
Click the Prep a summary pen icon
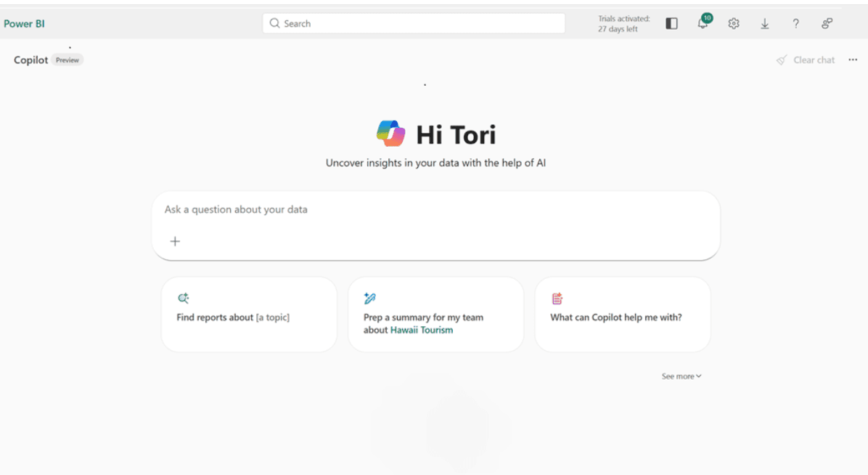(370, 299)
